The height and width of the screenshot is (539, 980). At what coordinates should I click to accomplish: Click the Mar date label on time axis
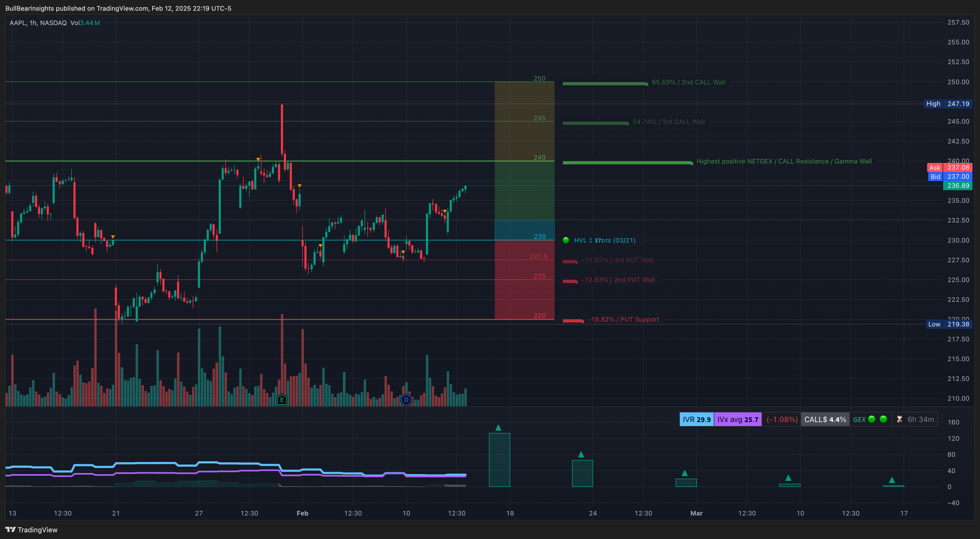(697, 513)
